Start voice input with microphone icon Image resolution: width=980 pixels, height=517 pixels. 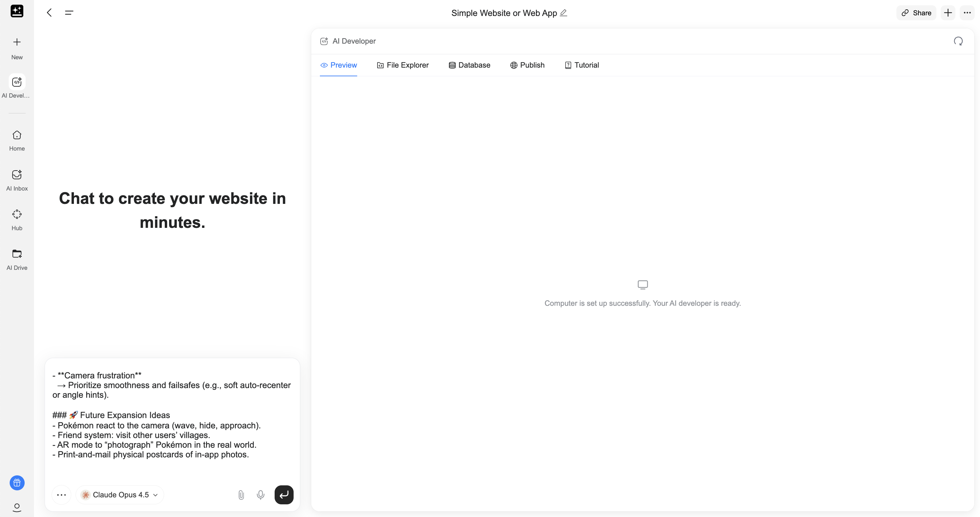261,495
